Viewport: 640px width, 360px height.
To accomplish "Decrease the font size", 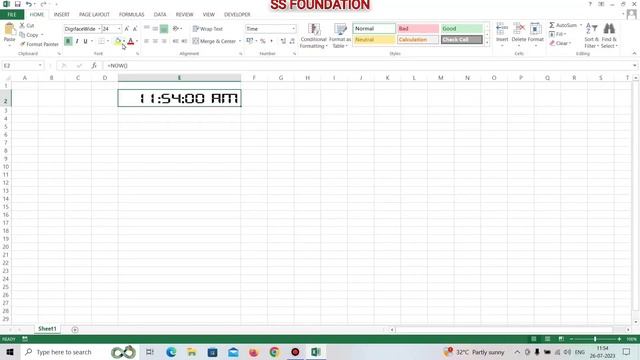I will tap(135, 29).
